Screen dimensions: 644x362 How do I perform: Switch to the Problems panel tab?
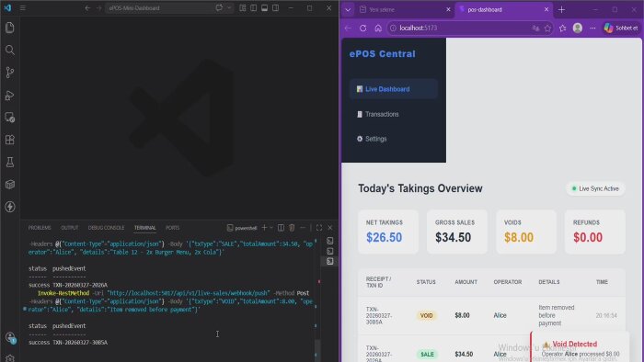[x=40, y=228]
